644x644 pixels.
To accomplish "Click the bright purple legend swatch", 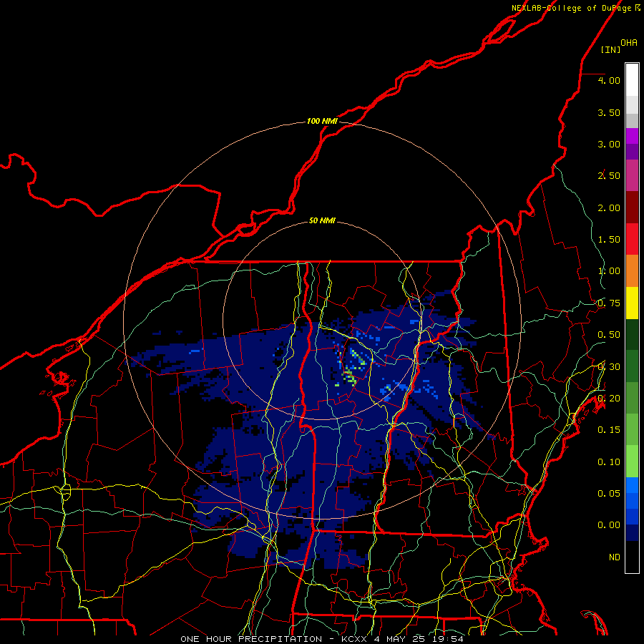I will tap(632, 136).
